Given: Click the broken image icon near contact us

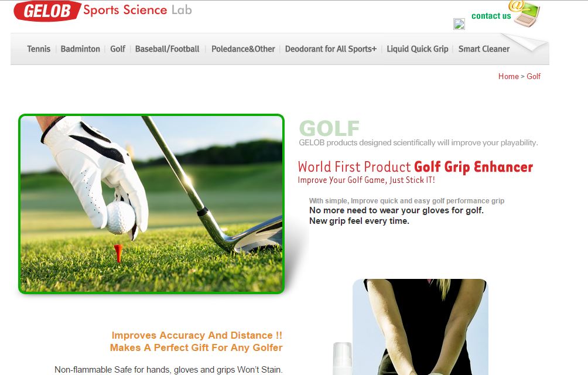Looking at the screenshot, I should tap(459, 24).
